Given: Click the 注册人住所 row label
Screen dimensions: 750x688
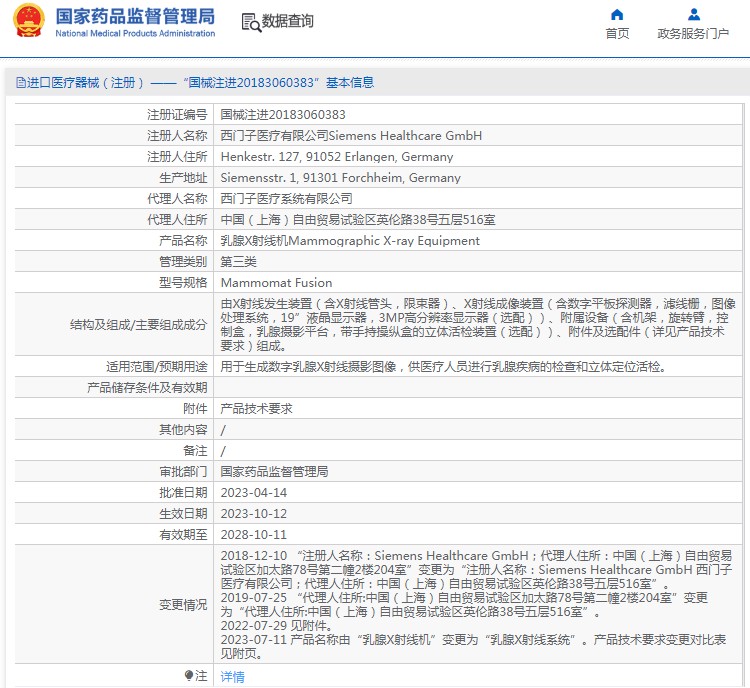Looking at the screenshot, I should (177, 157).
